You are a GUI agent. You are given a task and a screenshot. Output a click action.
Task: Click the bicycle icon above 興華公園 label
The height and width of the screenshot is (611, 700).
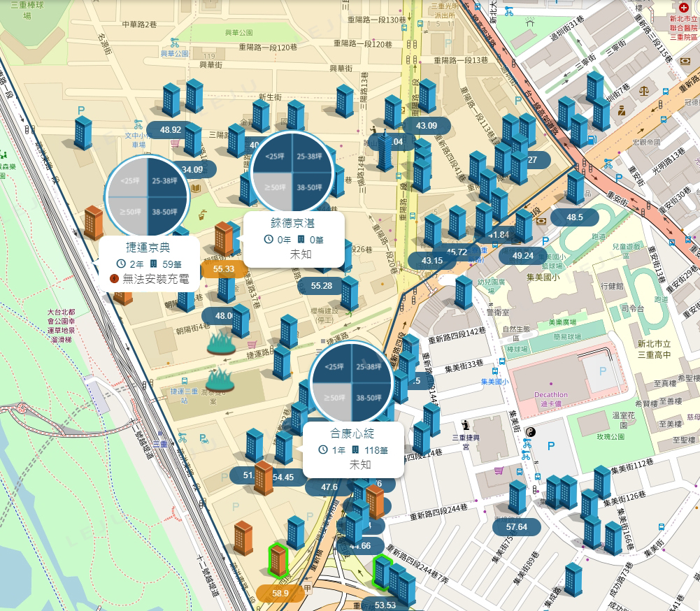click(175, 43)
